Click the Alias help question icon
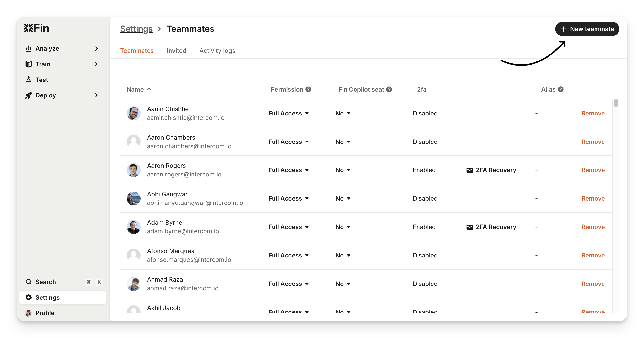 click(561, 89)
